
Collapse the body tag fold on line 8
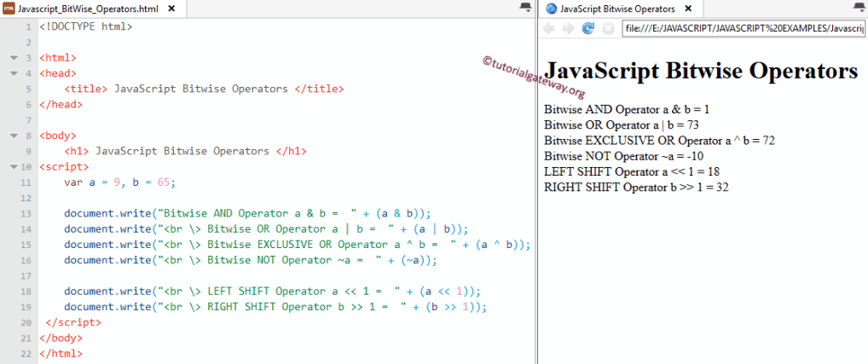click(x=13, y=135)
